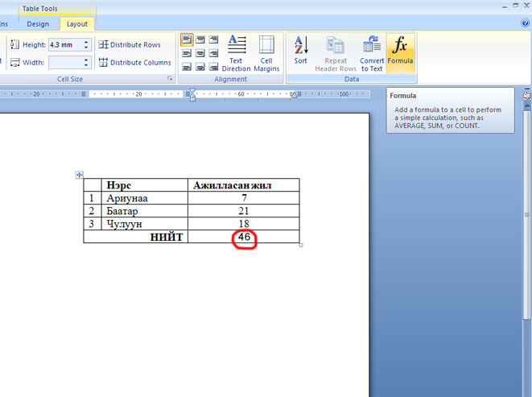Select the Layout tab

pos(77,24)
